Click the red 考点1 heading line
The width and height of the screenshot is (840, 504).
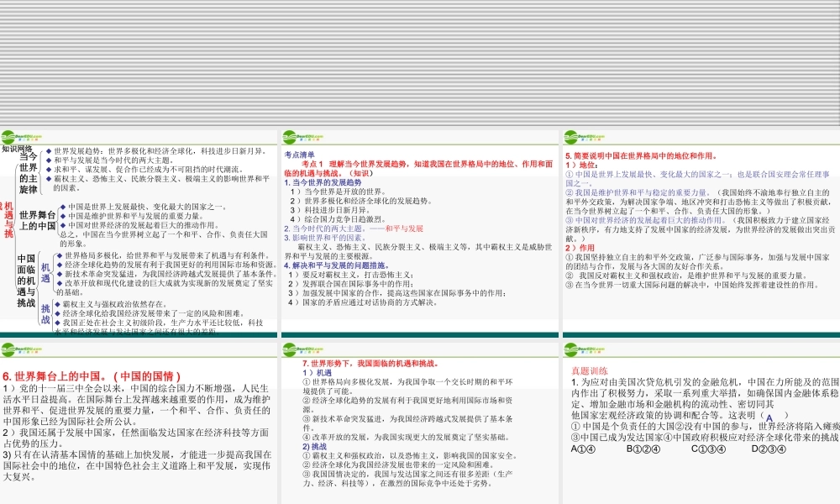418,169
